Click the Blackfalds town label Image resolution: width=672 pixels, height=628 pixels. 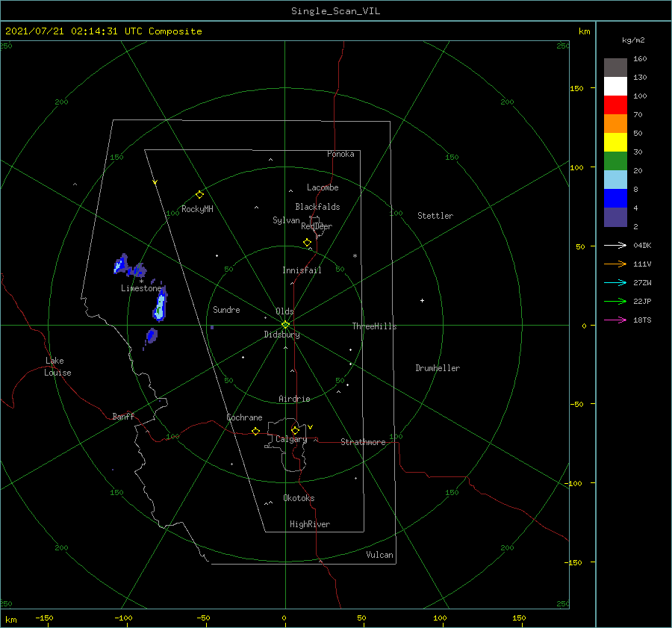coord(317,207)
